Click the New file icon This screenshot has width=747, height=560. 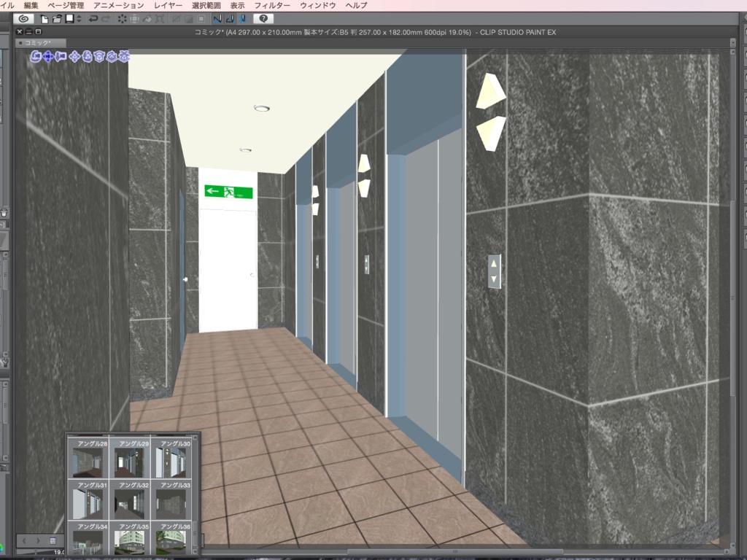(44, 20)
